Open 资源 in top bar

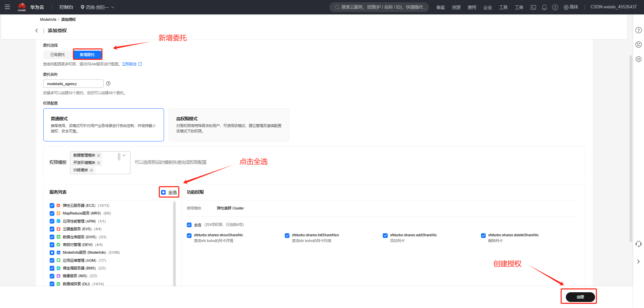456,7
